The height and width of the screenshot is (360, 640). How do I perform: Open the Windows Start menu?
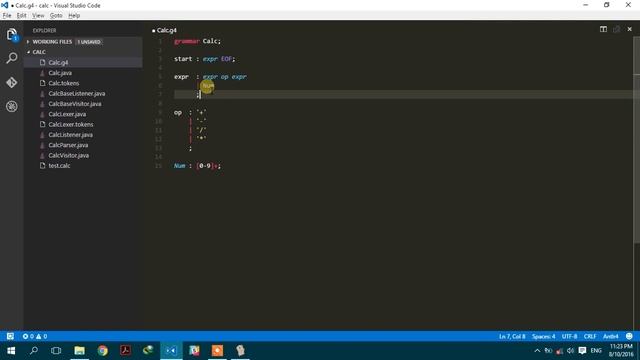[11, 351]
